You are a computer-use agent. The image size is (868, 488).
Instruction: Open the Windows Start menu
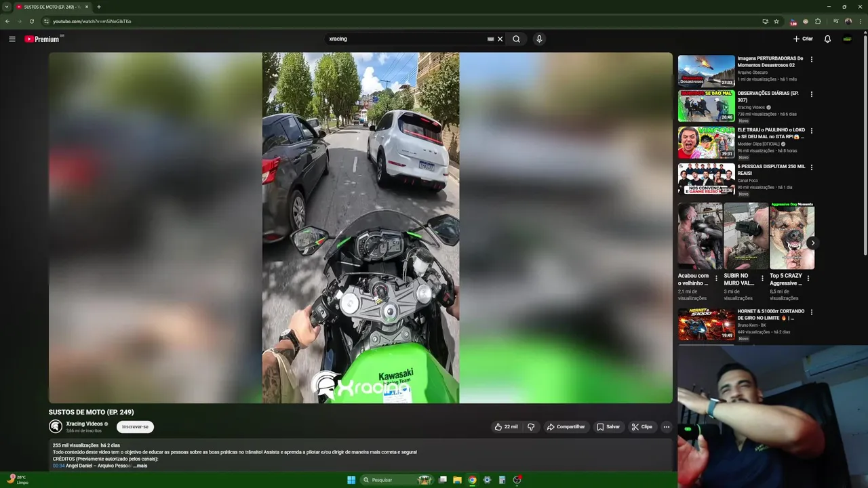pyautogui.click(x=351, y=480)
